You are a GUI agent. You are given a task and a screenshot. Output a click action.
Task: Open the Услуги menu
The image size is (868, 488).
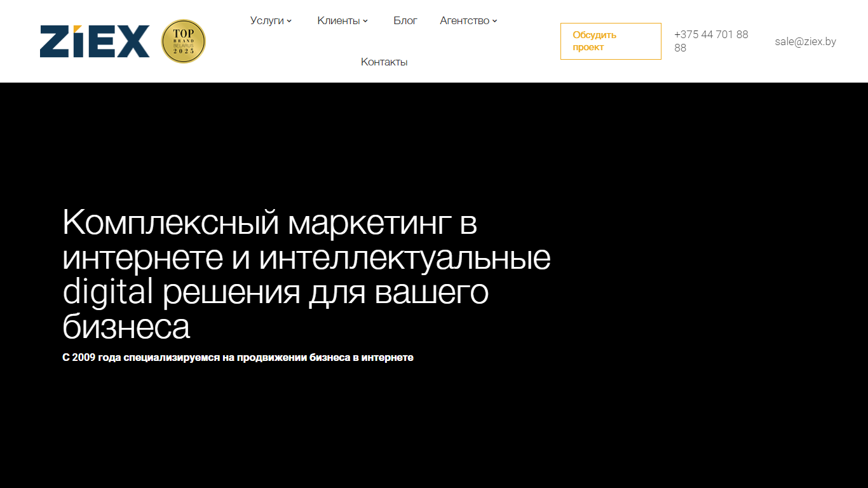pos(267,20)
